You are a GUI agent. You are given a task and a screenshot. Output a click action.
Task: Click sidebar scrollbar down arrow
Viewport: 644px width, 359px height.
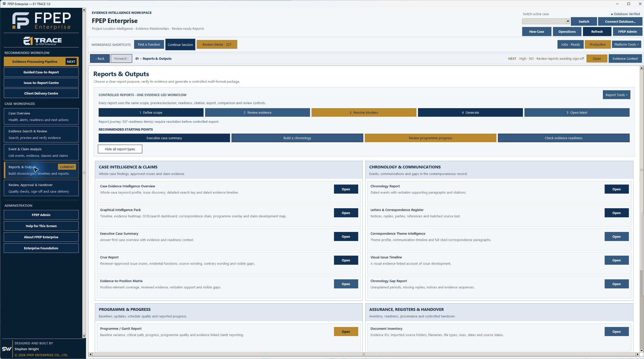pos(84,336)
